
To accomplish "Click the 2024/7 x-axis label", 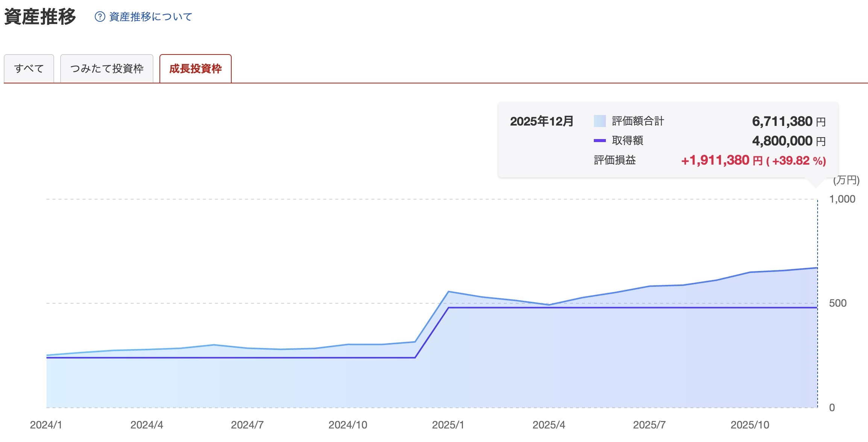I will tap(247, 425).
